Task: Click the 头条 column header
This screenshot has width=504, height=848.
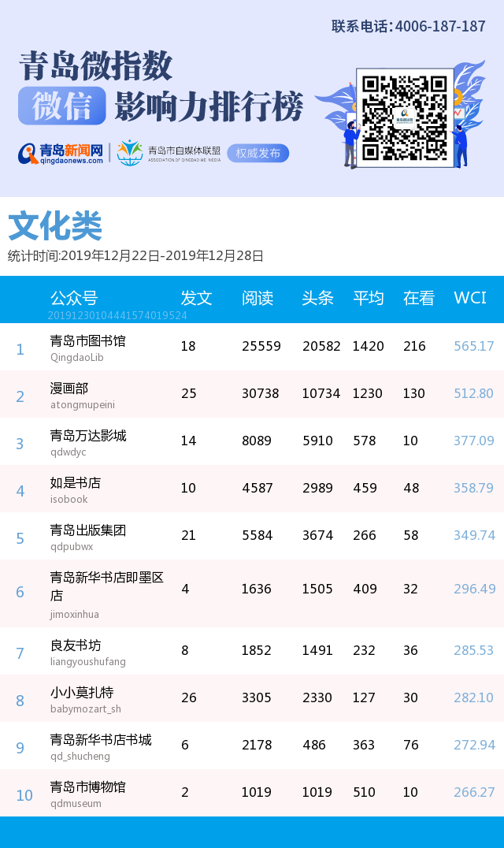Action: coord(318,298)
